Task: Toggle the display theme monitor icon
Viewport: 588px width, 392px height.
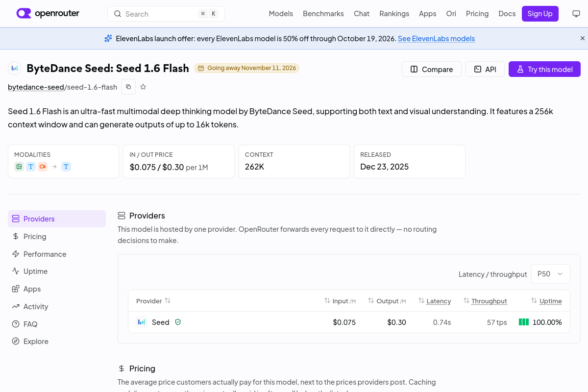Action: tap(576, 14)
